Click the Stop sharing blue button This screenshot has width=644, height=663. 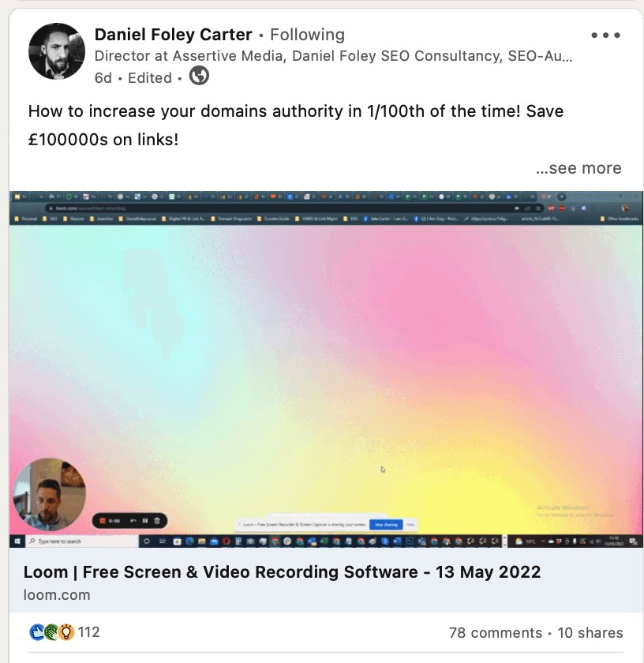click(x=386, y=525)
